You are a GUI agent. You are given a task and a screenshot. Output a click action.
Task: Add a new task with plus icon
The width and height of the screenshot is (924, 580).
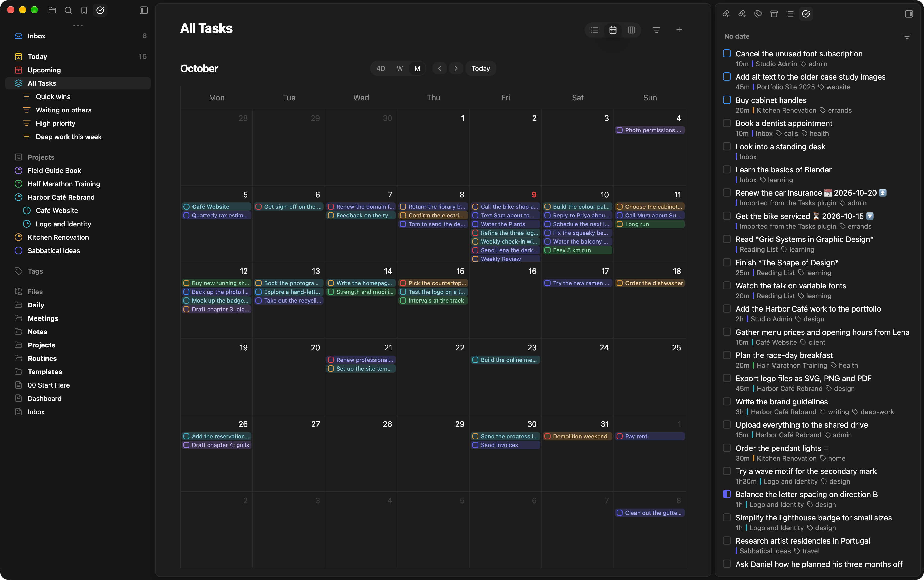679,30
